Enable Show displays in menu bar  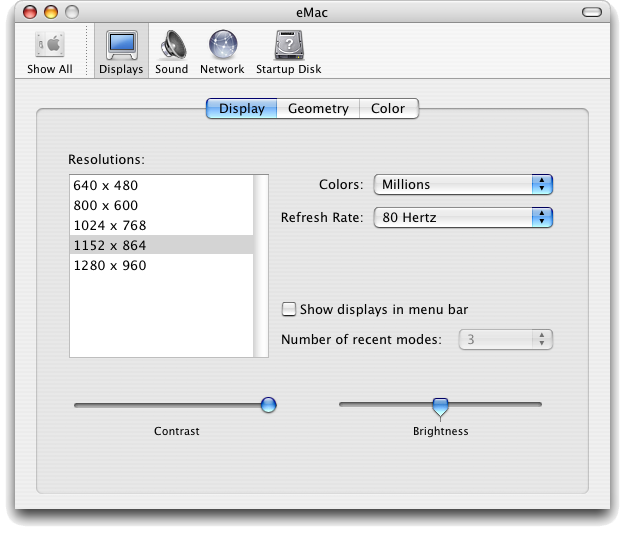pyautogui.click(x=289, y=309)
